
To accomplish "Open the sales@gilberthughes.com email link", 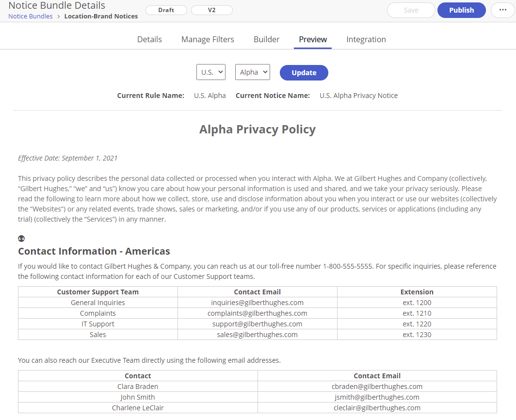I will coord(257,334).
